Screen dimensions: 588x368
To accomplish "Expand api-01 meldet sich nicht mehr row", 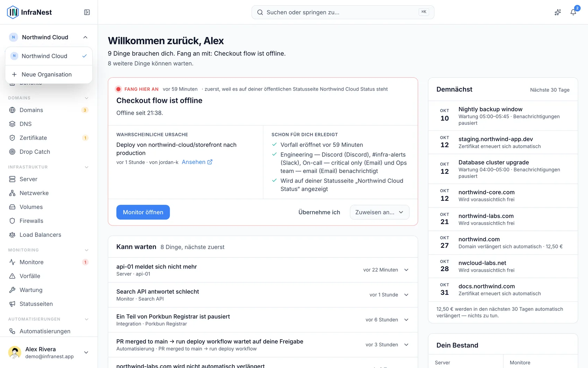I will [406, 270].
